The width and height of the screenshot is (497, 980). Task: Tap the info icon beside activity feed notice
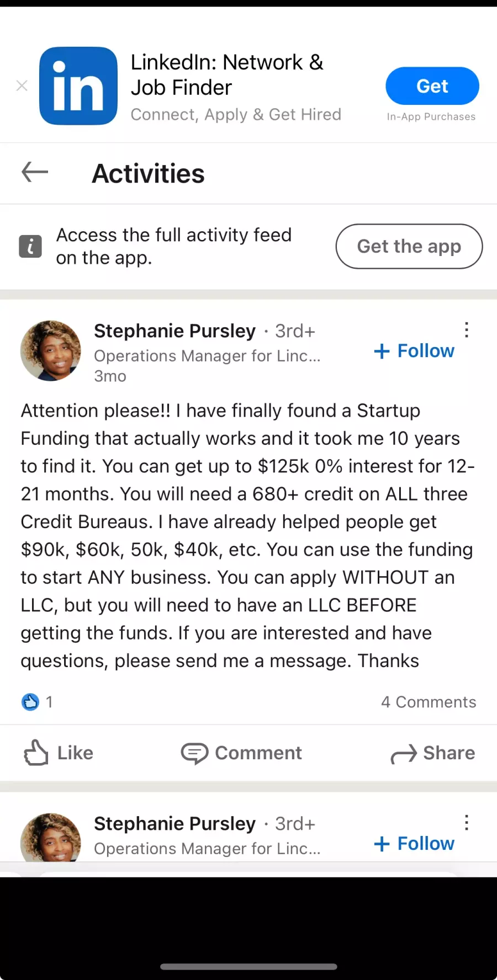coord(30,246)
